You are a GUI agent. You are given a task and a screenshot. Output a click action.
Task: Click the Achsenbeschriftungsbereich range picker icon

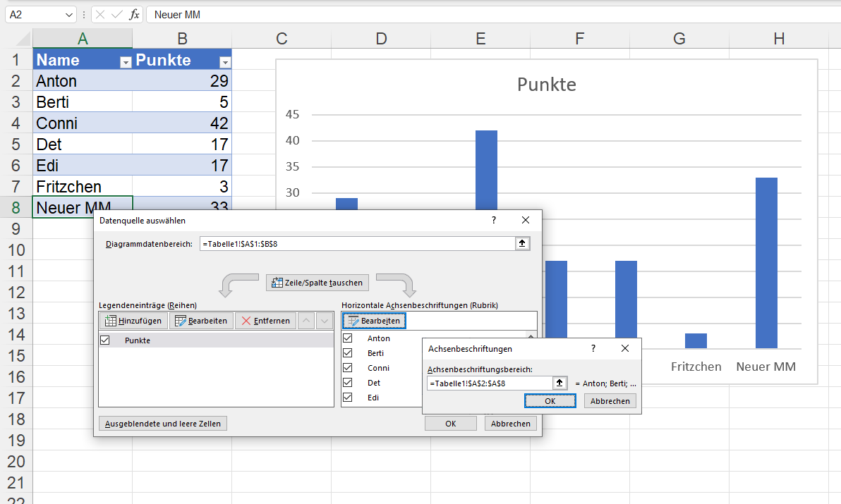[559, 383]
